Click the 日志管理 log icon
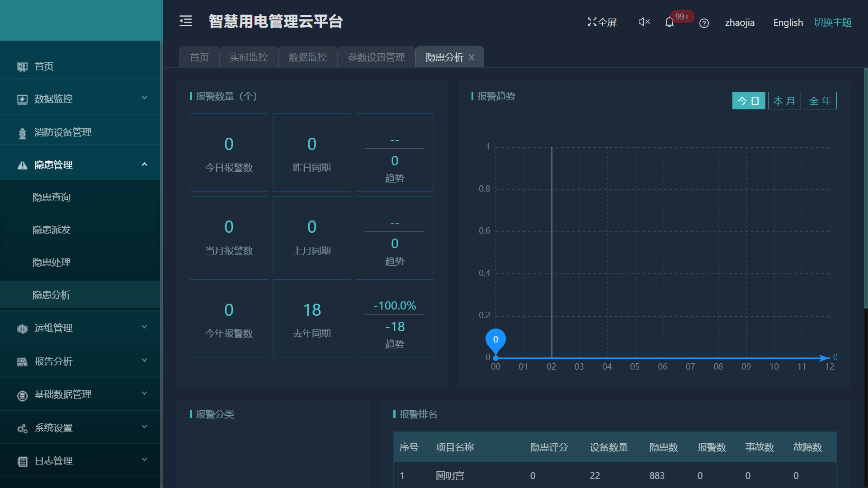Image resolution: width=868 pixels, height=488 pixels. [22, 461]
